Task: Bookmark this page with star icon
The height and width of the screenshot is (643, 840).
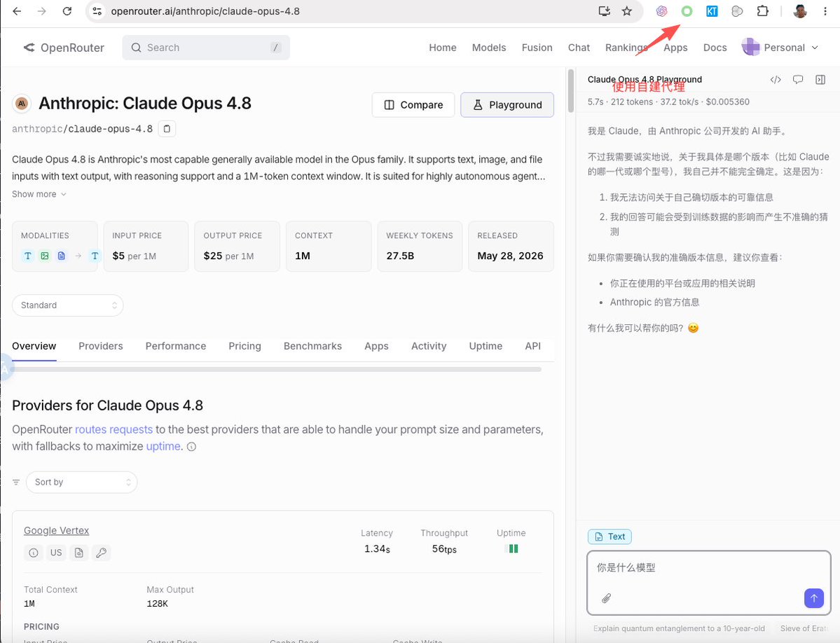Action: click(627, 11)
